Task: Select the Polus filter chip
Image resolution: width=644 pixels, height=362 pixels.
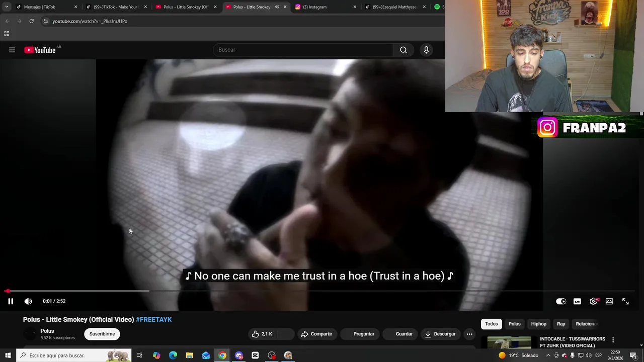Action: point(514,324)
